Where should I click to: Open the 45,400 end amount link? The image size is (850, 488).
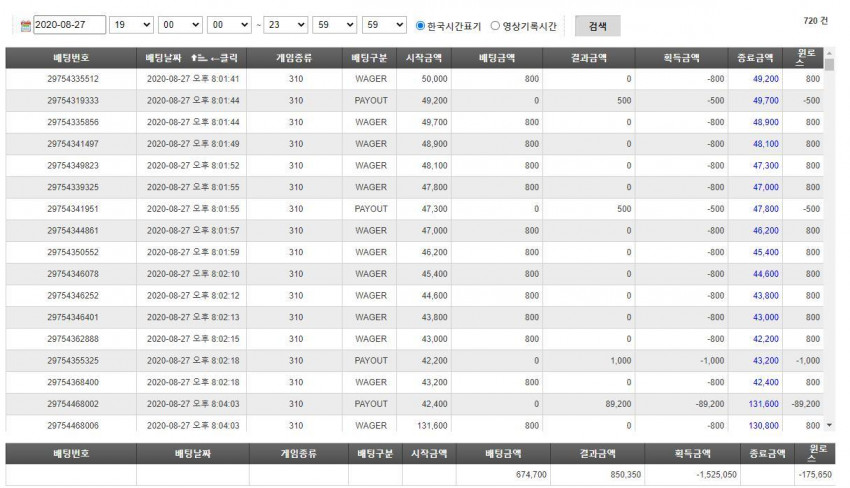[x=765, y=252]
